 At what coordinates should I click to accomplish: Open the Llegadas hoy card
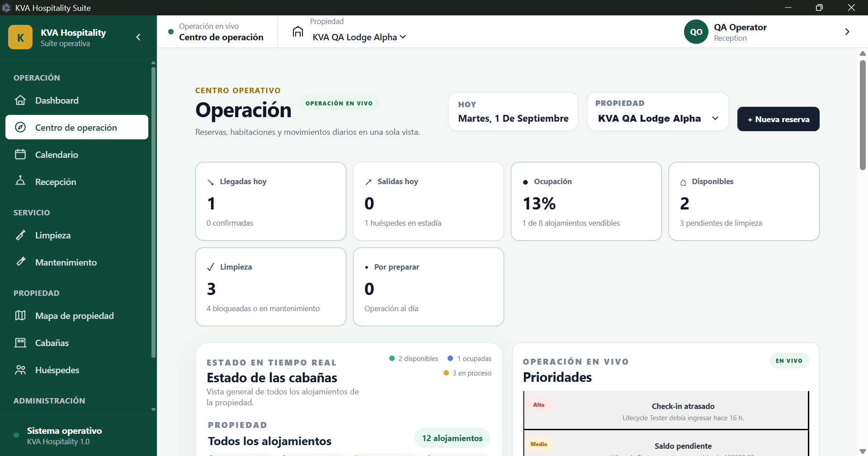point(271,201)
